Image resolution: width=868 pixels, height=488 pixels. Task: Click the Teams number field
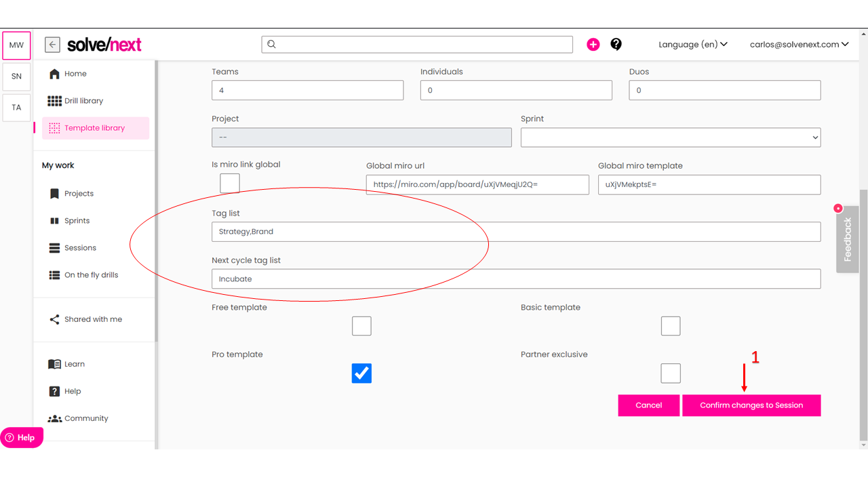(x=307, y=90)
